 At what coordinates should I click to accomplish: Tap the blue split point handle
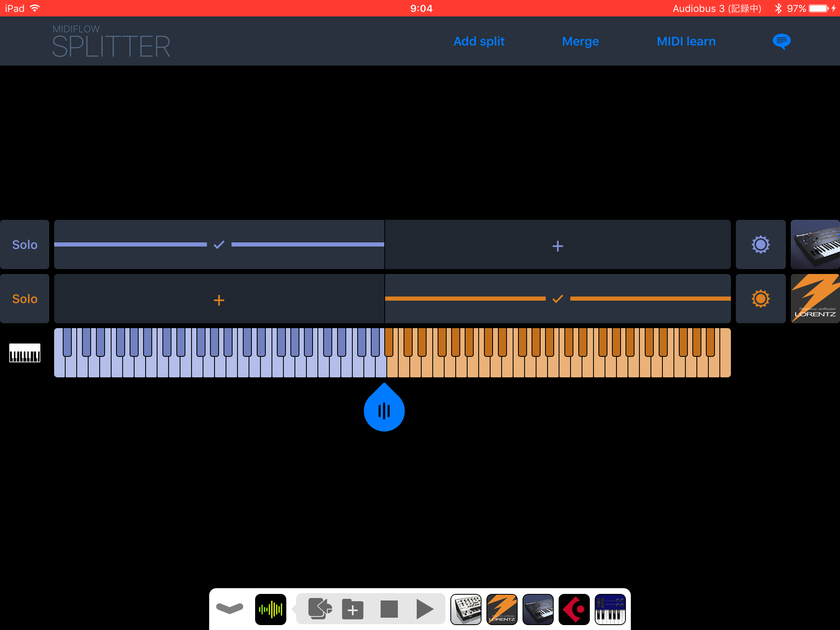tap(384, 410)
